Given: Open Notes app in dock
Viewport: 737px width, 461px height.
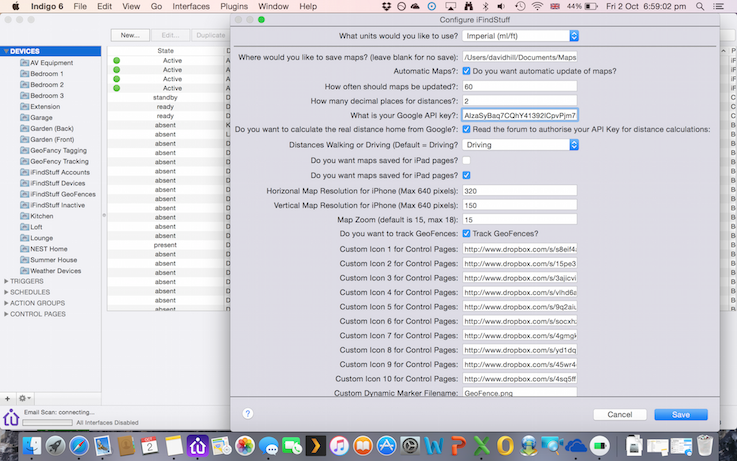Looking at the screenshot, I should (173, 445).
